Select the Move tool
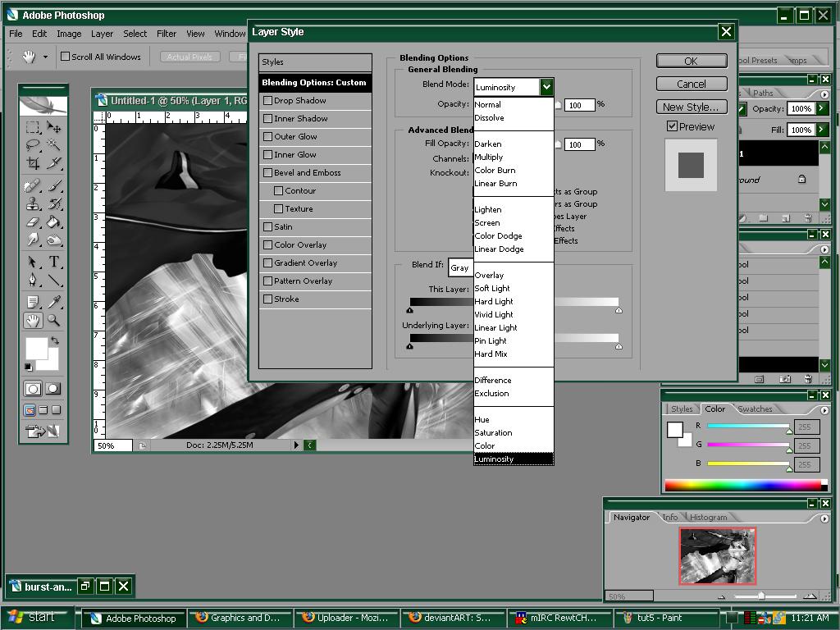The image size is (840, 630). pos(53,127)
